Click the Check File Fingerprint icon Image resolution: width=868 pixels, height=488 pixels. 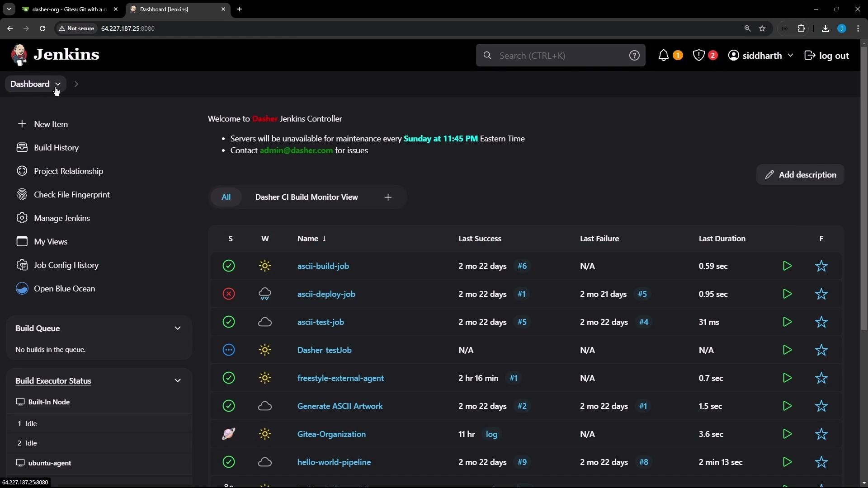22,195
